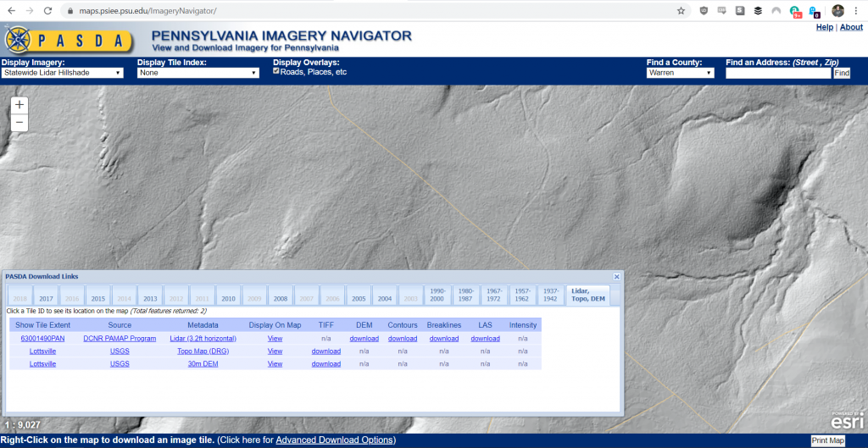Reload the current page
Screen dimensions: 868x448
pos(47,10)
